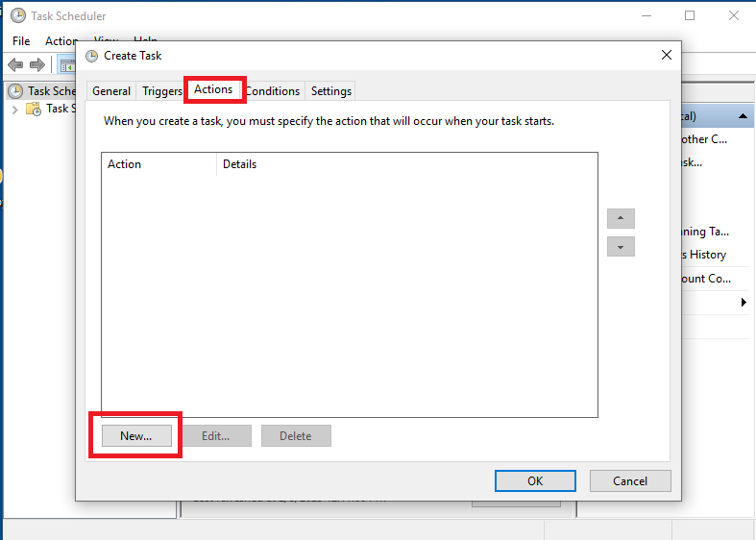Click the Task Scheduler Library folder icon
The width and height of the screenshot is (756, 540).
34,109
